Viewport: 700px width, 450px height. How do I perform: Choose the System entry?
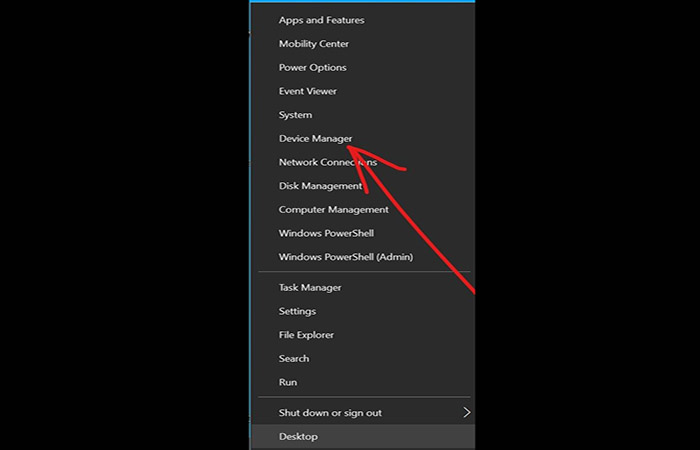click(x=362, y=115)
